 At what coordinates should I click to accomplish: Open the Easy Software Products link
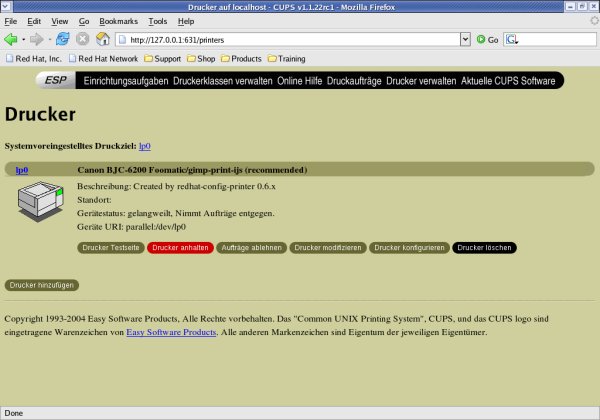coord(171,331)
